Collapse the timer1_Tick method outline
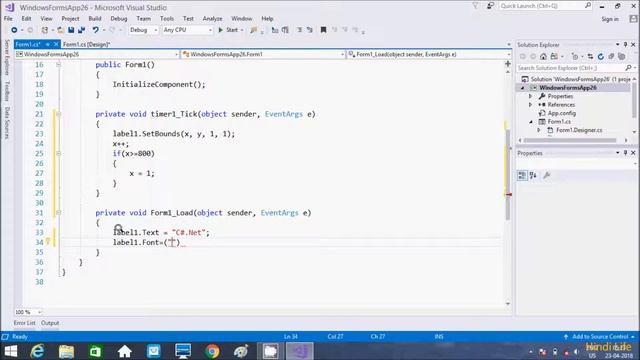The image size is (640, 360). click(x=58, y=114)
